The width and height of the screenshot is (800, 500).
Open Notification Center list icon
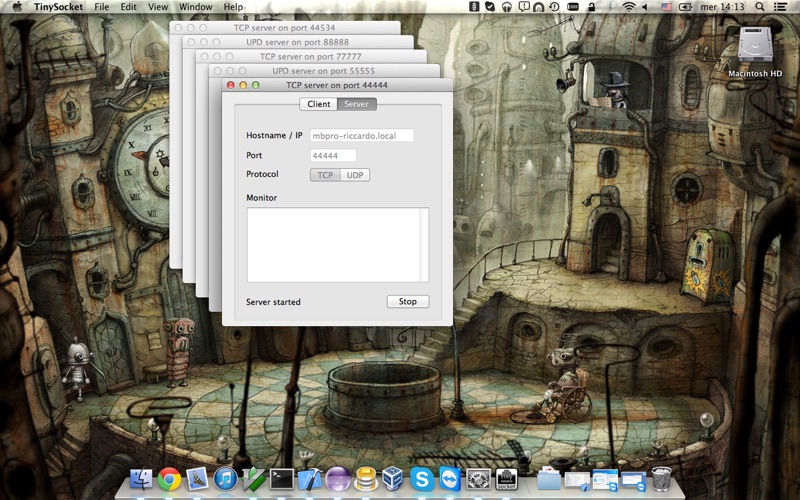click(780, 7)
